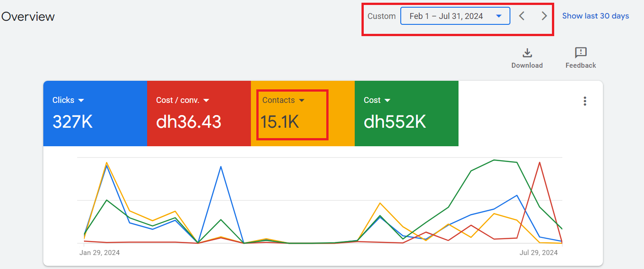
Task: Click the Download icon
Action: pos(527,53)
